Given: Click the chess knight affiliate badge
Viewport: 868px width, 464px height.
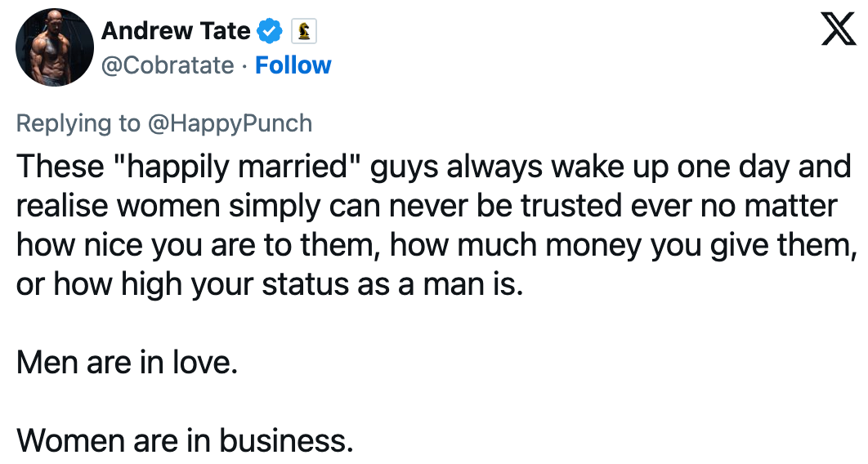Looking at the screenshot, I should pos(304,31).
